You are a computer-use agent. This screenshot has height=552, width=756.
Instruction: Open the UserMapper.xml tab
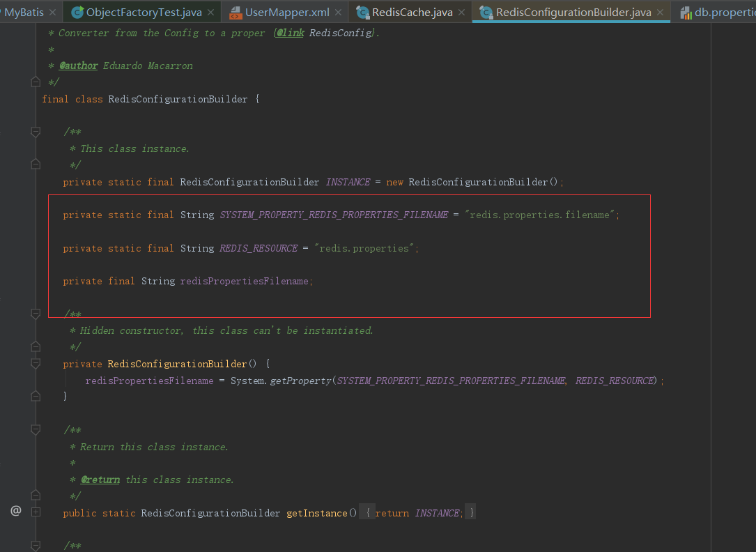(x=287, y=12)
